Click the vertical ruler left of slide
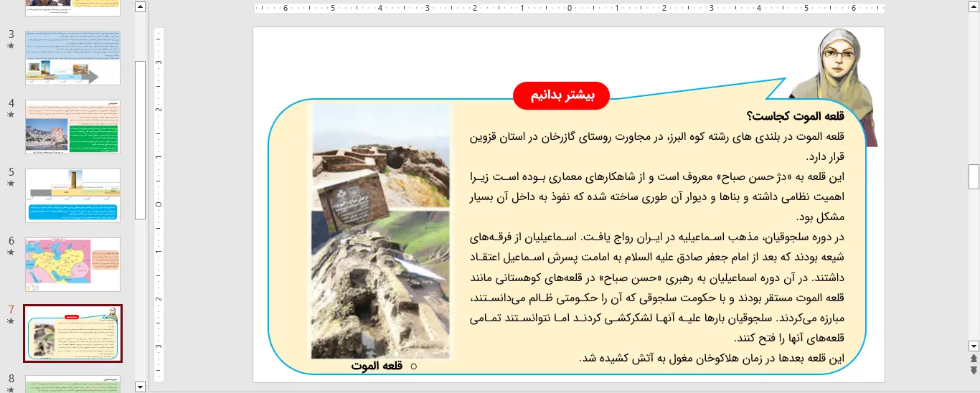This screenshot has width=980, height=393. coord(159,204)
